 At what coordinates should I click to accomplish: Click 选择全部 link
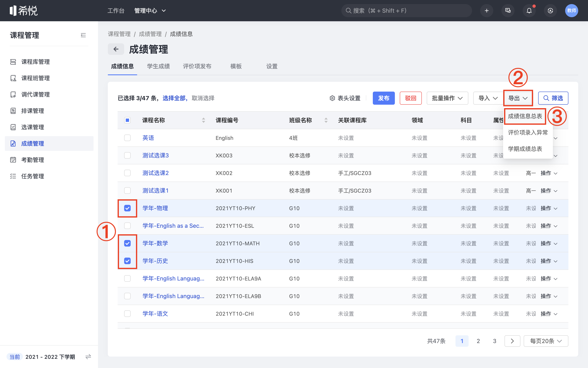[x=174, y=98]
